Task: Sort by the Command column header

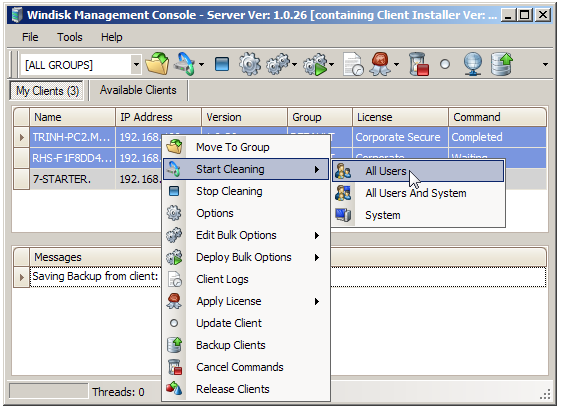Action: [x=498, y=117]
